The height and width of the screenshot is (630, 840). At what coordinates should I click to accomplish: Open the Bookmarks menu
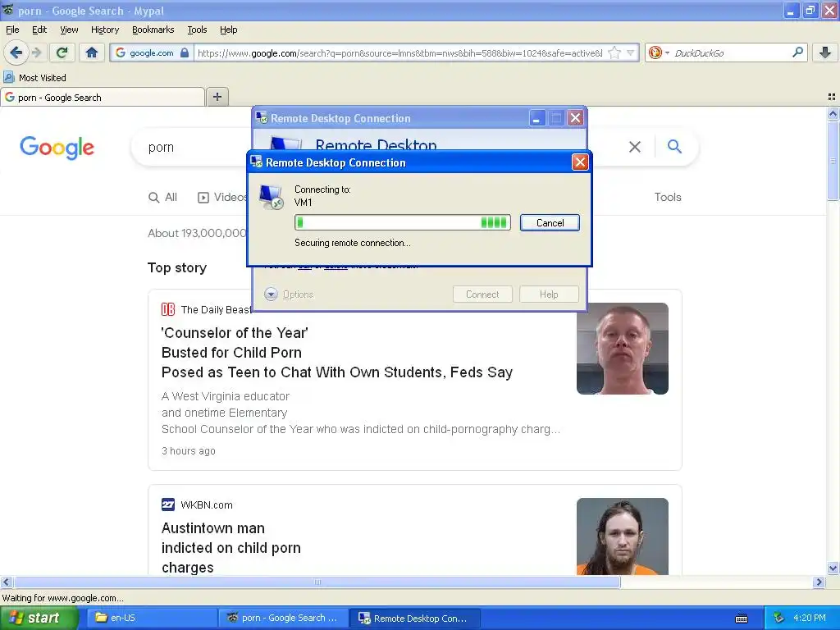(x=153, y=30)
